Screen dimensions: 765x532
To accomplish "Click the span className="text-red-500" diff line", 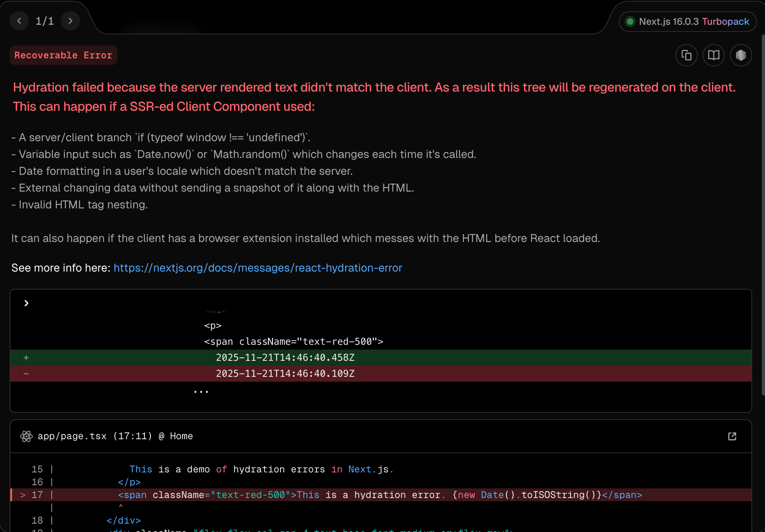I will 294,342.
